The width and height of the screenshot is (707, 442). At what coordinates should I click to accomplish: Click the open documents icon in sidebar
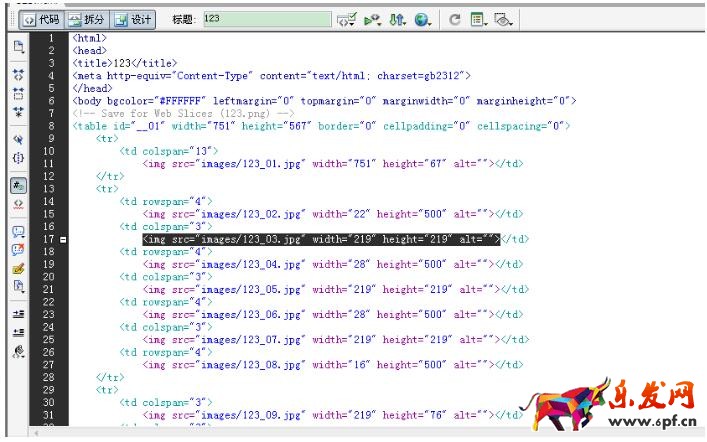coord(18,47)
